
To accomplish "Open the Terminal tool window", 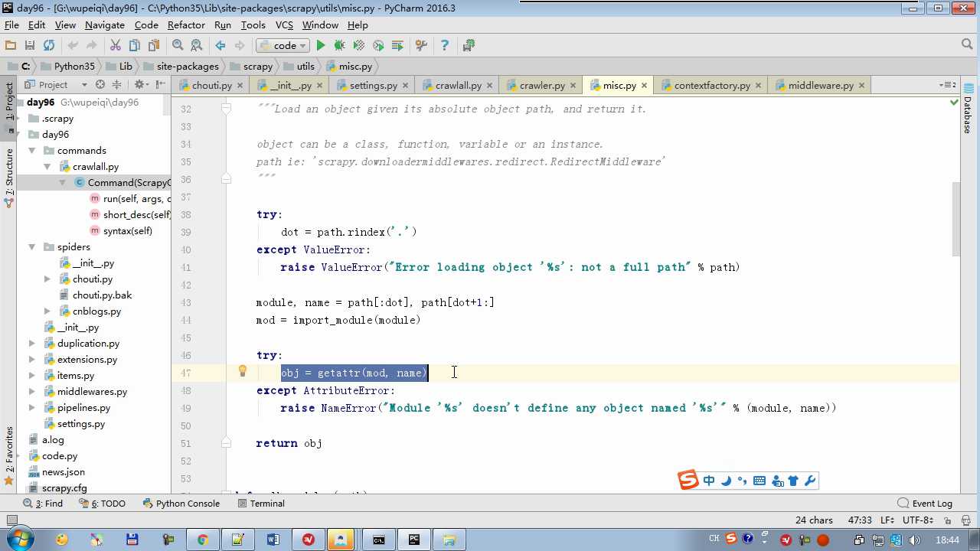I will click(261, 504).
